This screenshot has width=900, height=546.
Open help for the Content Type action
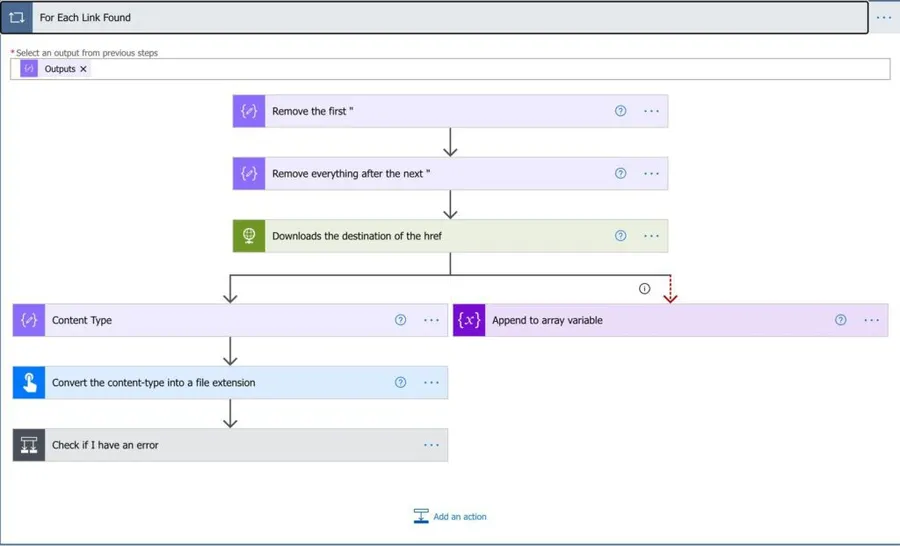pos(400,321)
